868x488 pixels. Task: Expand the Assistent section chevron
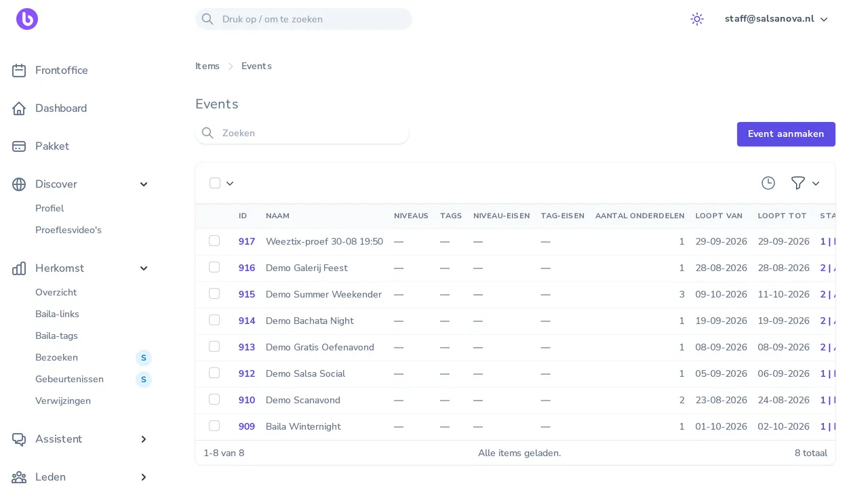(144, 439)
